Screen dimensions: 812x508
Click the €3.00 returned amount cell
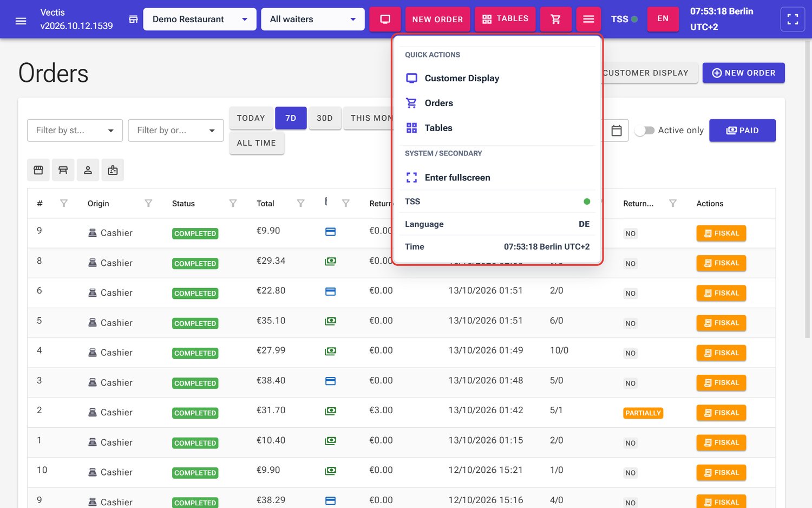[x=381, y=411]
